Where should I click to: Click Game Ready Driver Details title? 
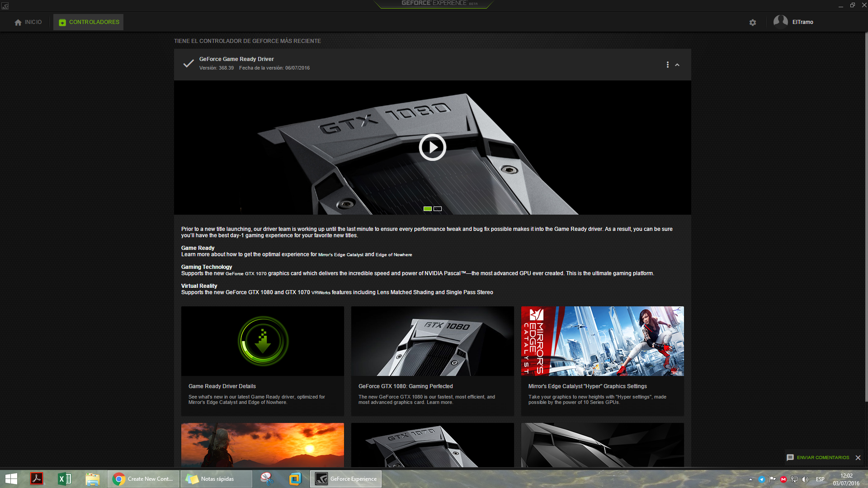[222, 386]
